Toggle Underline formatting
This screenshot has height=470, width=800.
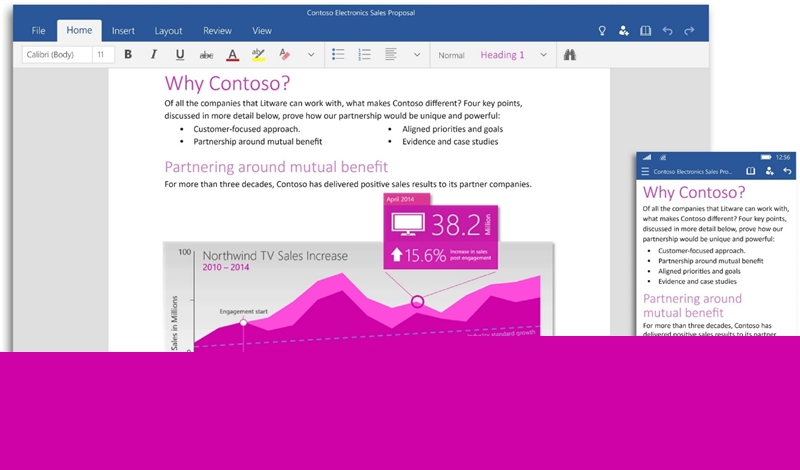[180, 55]
